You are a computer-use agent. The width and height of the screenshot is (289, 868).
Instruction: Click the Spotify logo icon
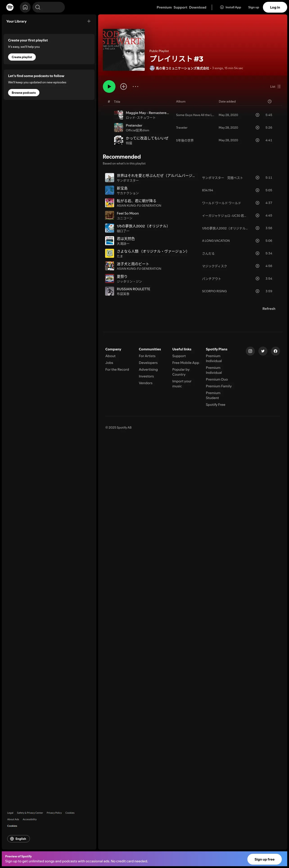click(x=10, y=7)
